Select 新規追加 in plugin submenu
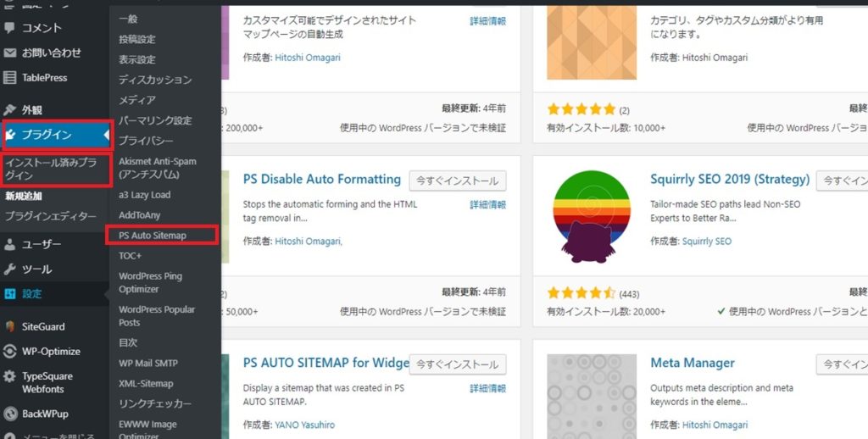 tap(24, 196)
